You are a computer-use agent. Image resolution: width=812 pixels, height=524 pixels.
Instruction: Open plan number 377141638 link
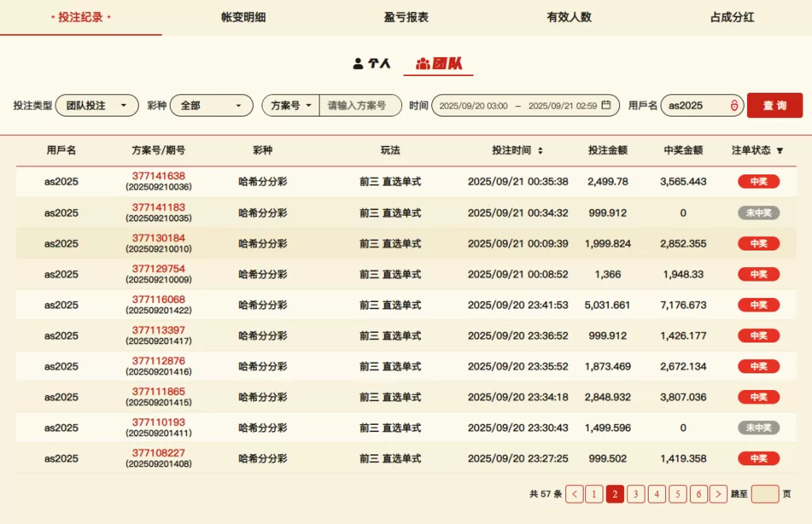pyautogui.click(x=159, y=176)
